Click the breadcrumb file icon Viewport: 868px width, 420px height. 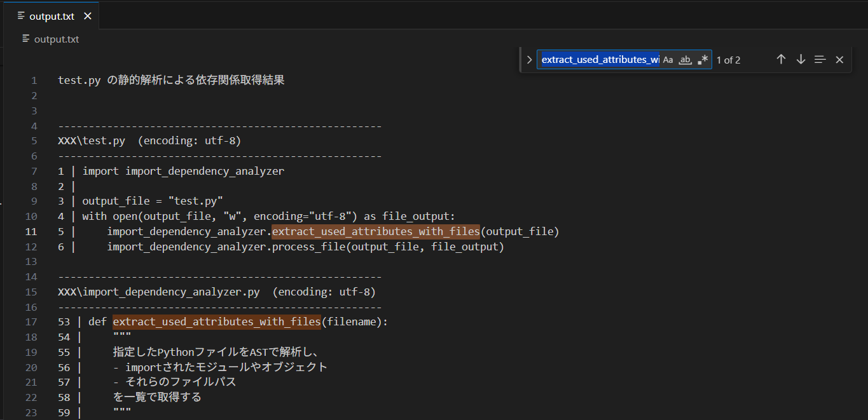(x=26, y=39)
